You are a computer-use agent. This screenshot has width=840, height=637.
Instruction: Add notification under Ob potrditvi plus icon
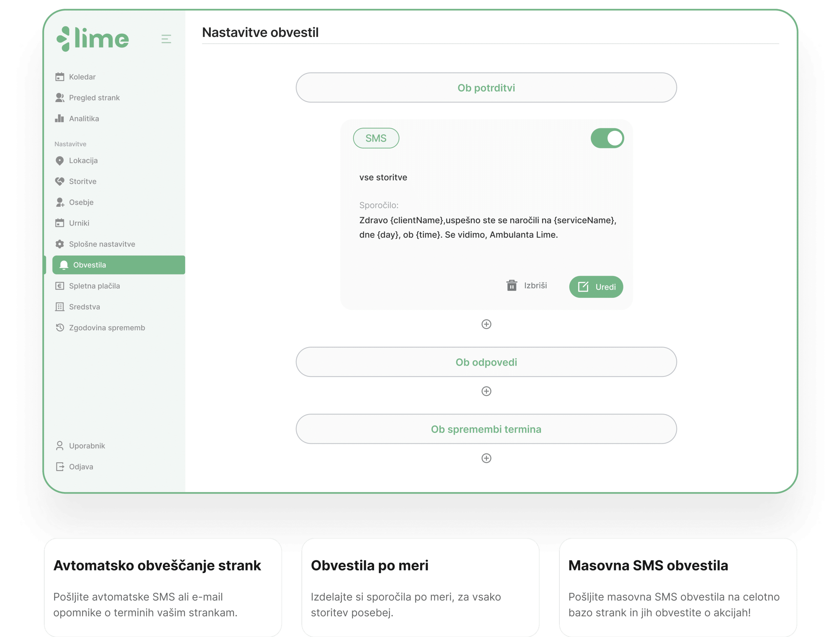(487, 324)
